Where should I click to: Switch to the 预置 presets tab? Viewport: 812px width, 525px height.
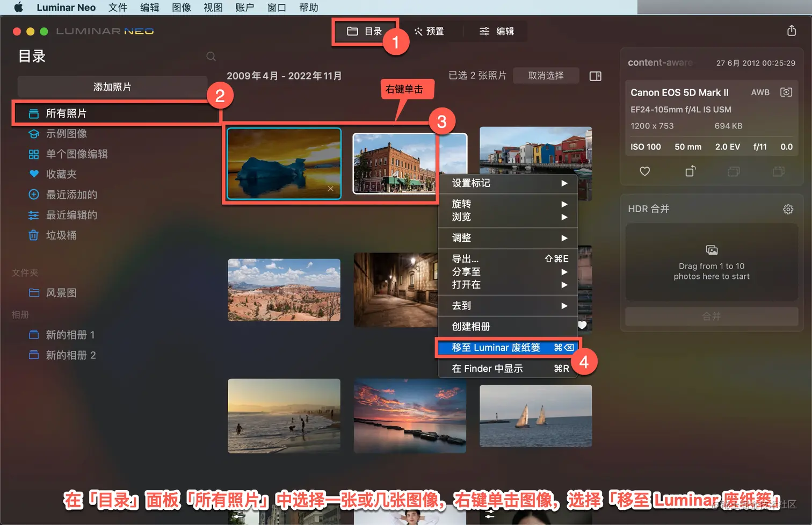(x=429, y=31)
